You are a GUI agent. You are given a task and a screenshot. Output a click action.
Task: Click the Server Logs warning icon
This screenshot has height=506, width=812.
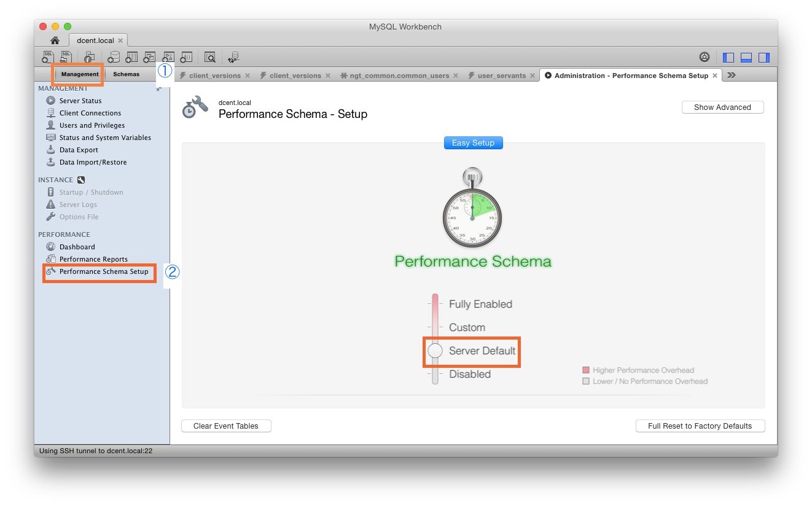click(x=51, y=204)
